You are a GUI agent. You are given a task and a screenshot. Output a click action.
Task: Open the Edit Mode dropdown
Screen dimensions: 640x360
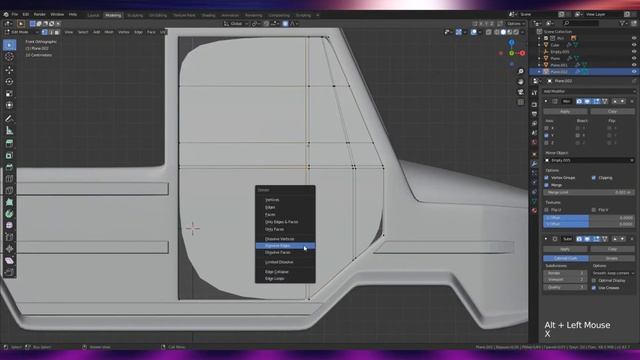21,32
